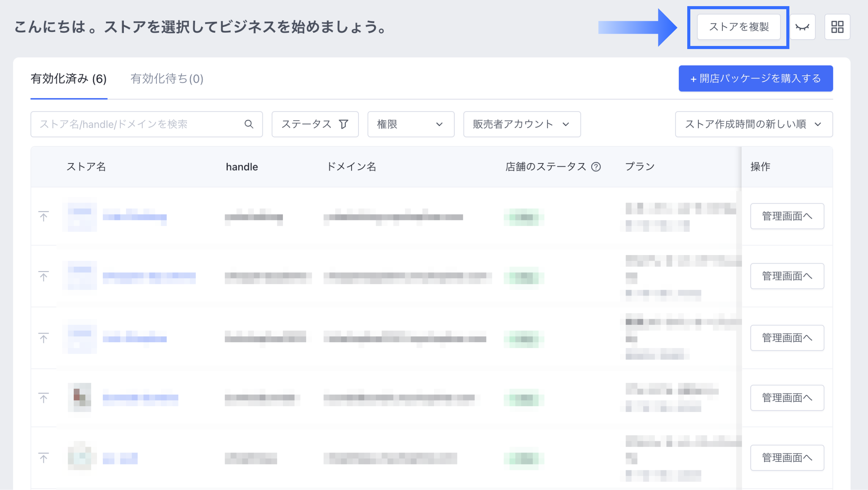
Task: Pin the fifth store row to top
Action: coord(44,458)
